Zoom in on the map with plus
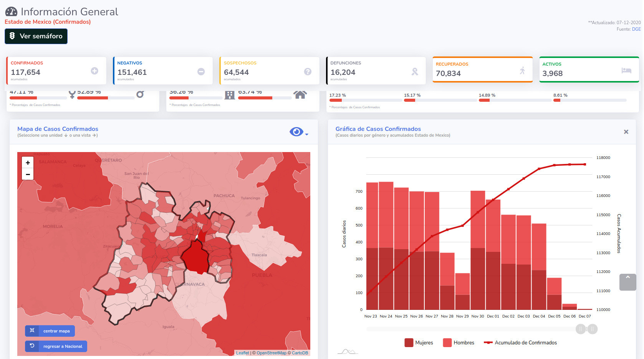644x359 pixels. click(28, 163)
